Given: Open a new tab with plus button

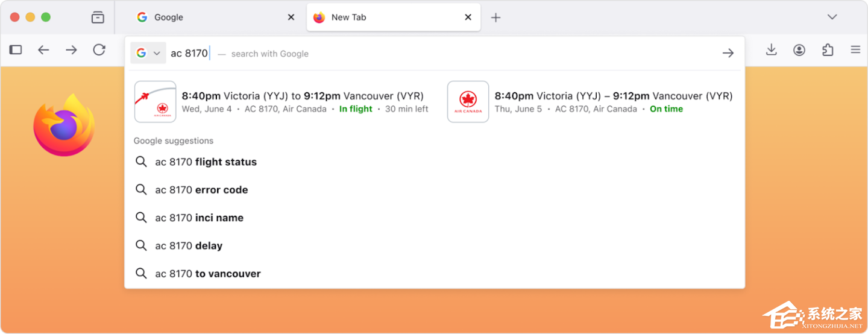Looking at the screenshot, I should [x=495, y=17].
